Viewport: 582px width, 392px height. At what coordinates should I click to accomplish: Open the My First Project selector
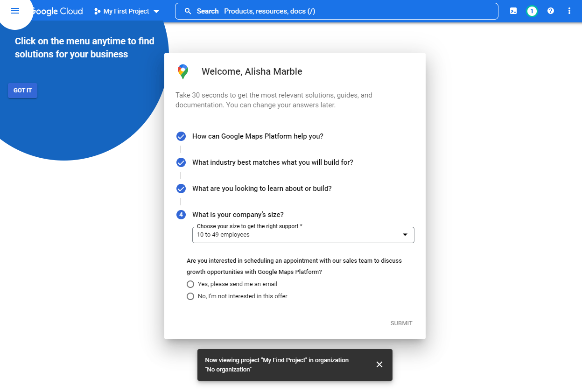pyautogui.click(x=126, y=11)
